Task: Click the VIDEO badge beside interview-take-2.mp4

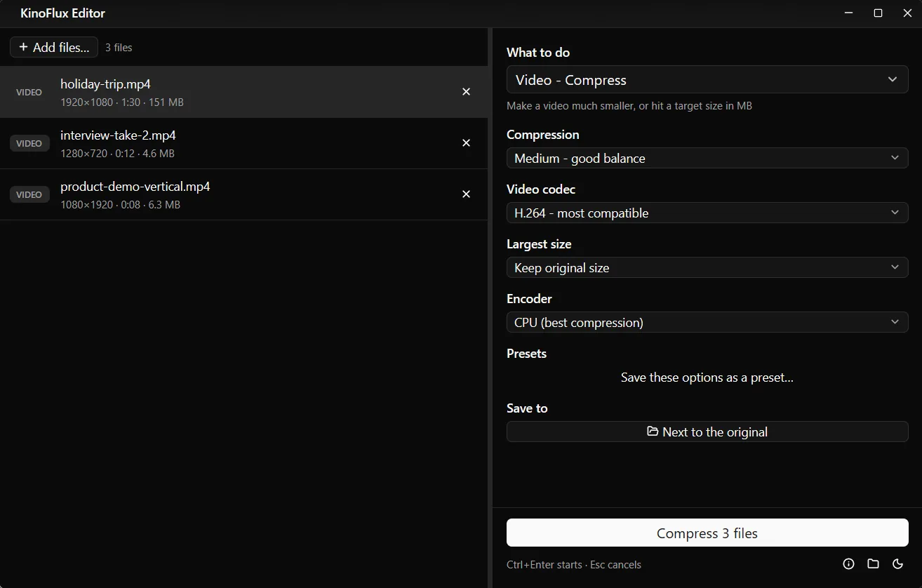Action: 29,143
